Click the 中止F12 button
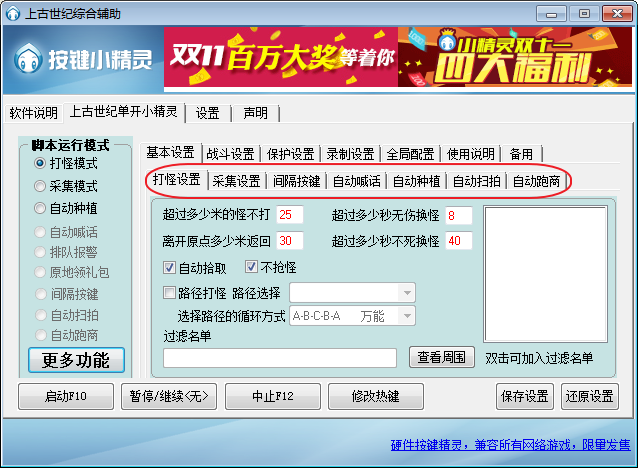 click(x=273, y=396)
